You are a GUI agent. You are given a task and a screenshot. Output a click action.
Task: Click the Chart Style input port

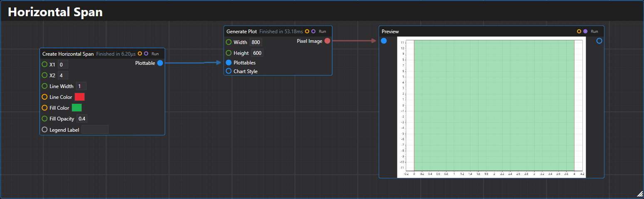[x=228, y=71]
